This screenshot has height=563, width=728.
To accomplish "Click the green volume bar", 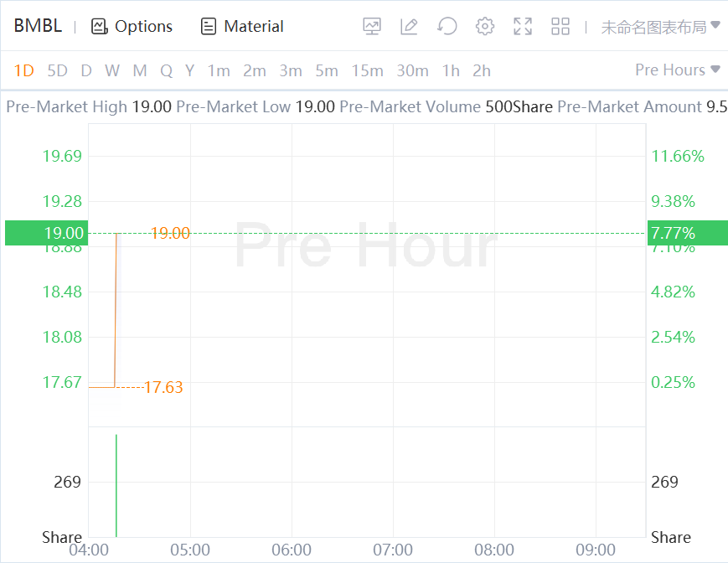I will 116,485.
